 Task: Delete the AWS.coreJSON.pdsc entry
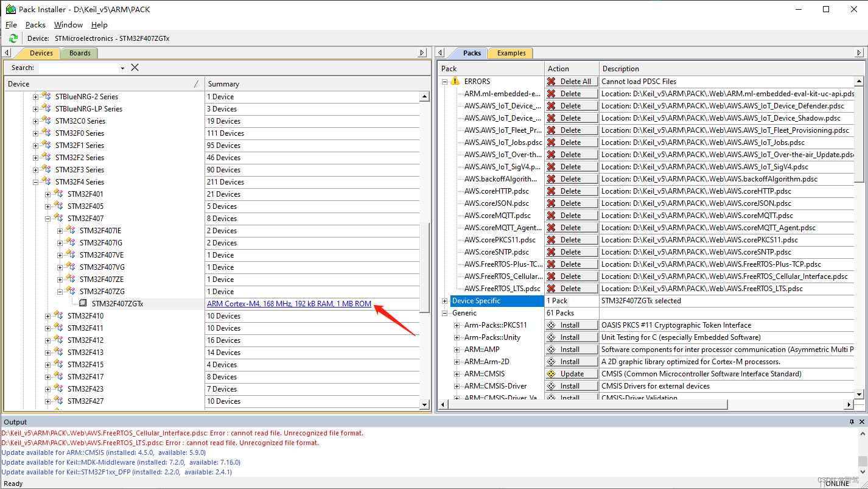tap(572, 203)
